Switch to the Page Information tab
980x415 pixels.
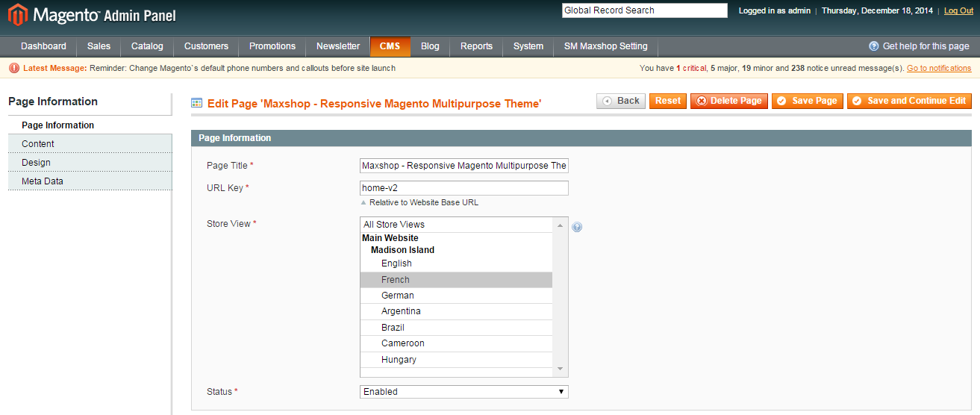(x=90, y=125)
